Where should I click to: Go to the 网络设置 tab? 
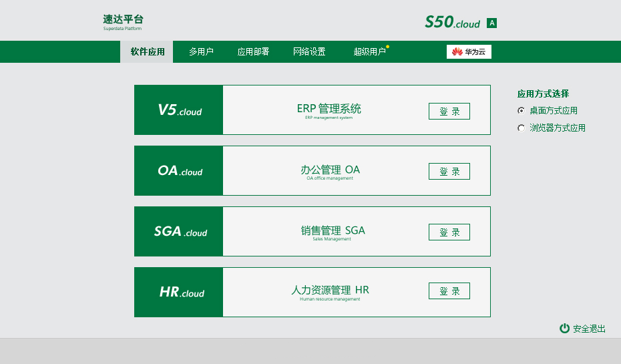tap(309, 51)
